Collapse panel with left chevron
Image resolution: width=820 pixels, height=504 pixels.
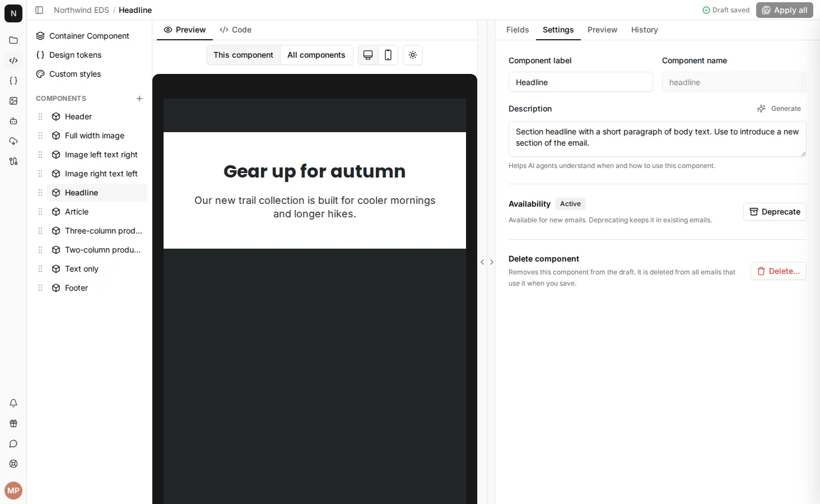[x=482, y=262]
